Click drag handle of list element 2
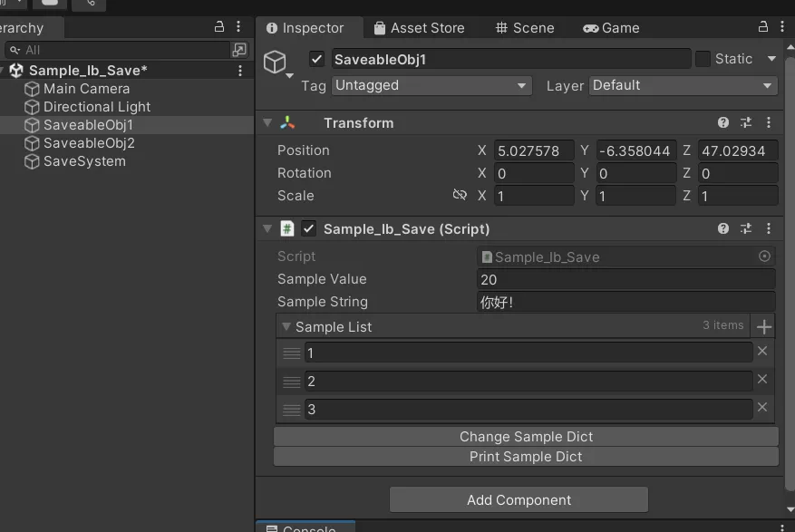 tap(292, 382)
